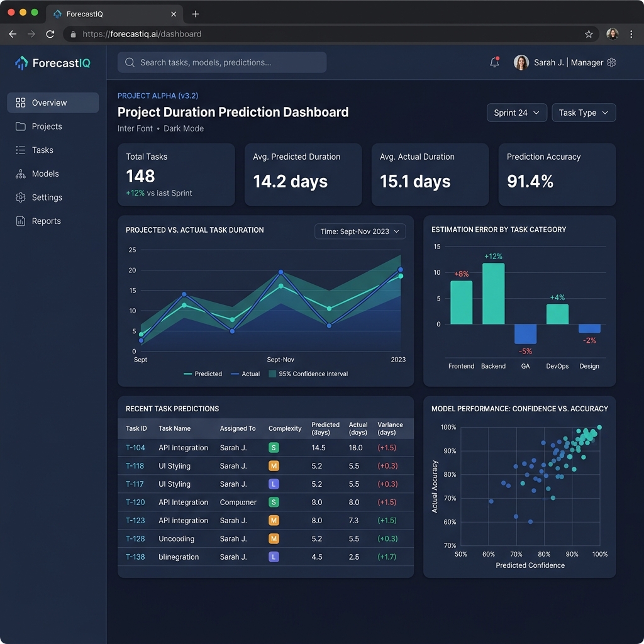The width and height of the screenshot is (644, 644).
Task: Go to the Models section
Action: click(x=45, y=174)
